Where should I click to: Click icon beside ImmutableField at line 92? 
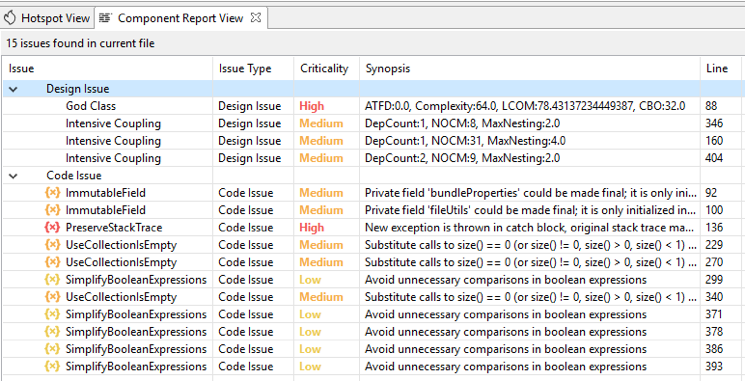pyautogui.click(x=52, y=193)
